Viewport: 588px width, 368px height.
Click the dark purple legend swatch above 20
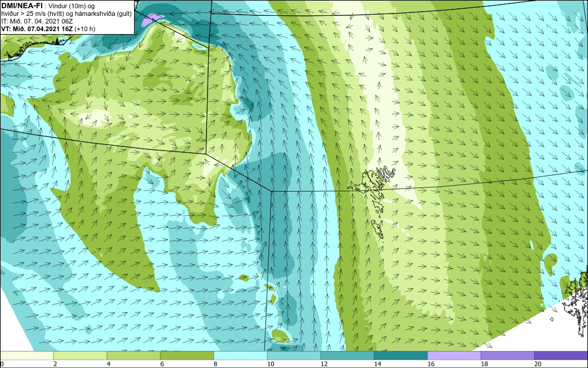pos(561,356)
